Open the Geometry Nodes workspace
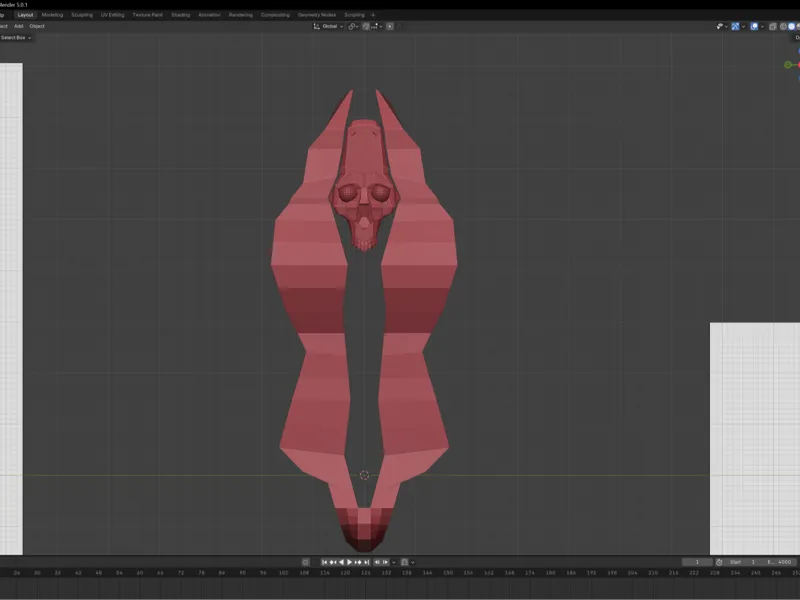Image resolution: width=800 pixels, height=600 pixels. (317, 15)
